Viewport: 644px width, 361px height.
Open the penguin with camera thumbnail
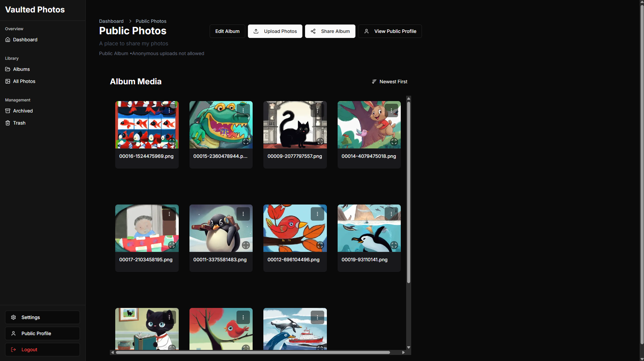[x=221, y=228]
